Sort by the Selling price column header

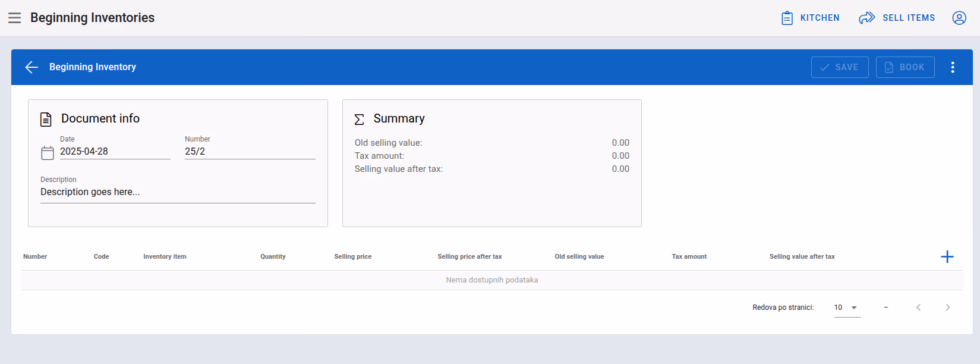(x=352, y=256)
